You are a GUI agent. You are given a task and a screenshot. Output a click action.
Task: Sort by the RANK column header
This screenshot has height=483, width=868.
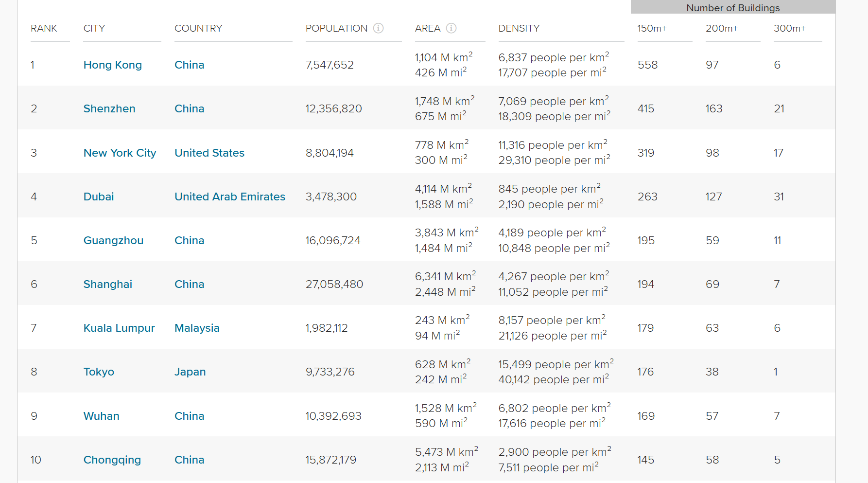click(44, 28)
